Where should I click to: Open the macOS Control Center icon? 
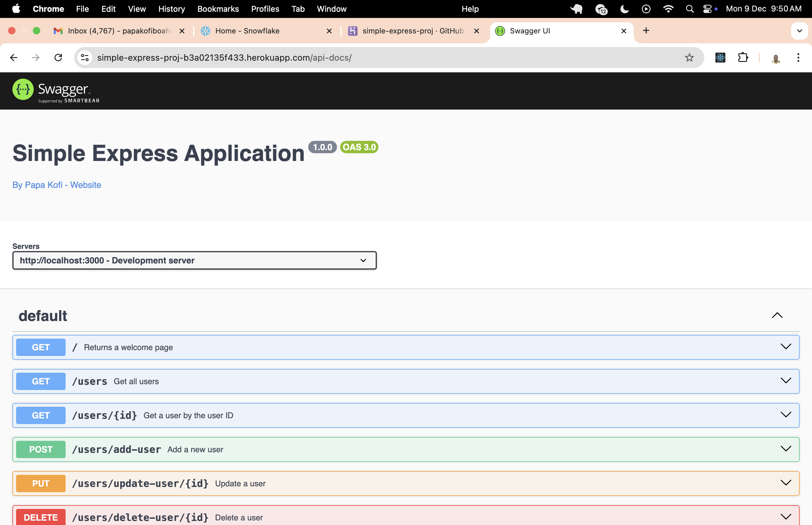coord(707,9)
